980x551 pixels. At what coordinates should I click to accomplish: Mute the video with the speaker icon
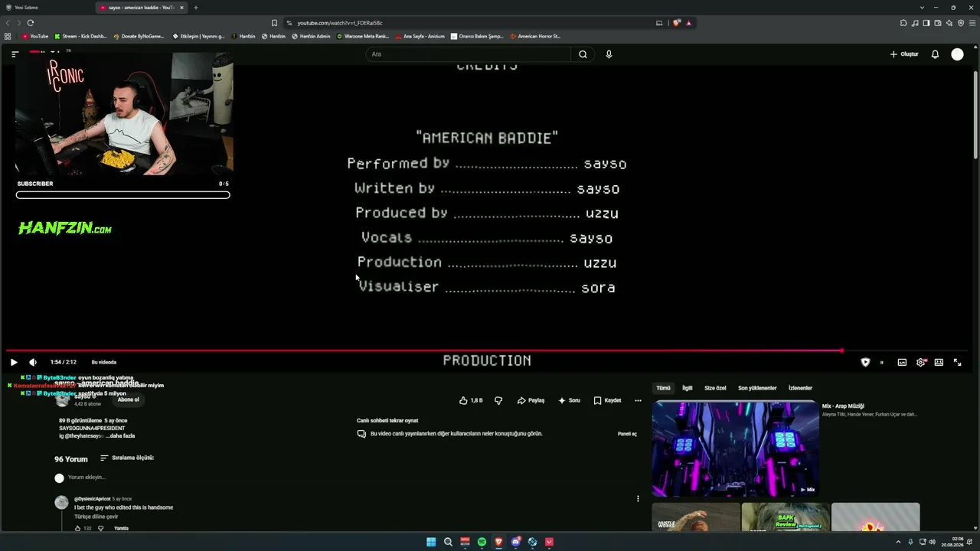tap(33, 362)
